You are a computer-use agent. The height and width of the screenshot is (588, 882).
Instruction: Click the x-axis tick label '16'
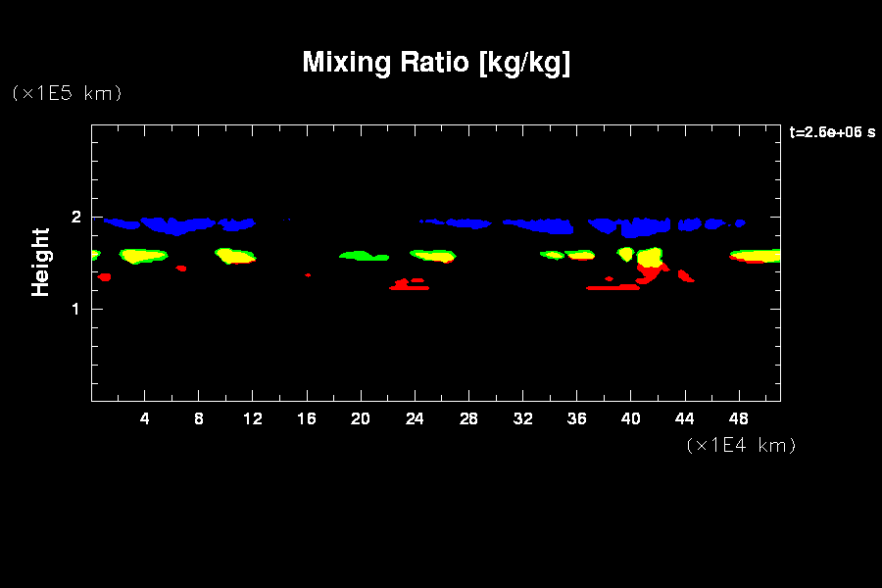308,418
